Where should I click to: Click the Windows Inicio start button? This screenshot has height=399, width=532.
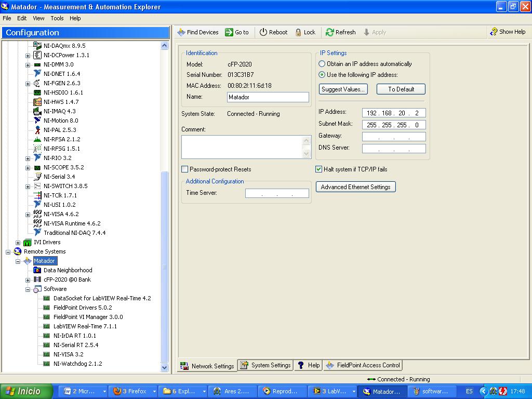(x=26, y=391)
